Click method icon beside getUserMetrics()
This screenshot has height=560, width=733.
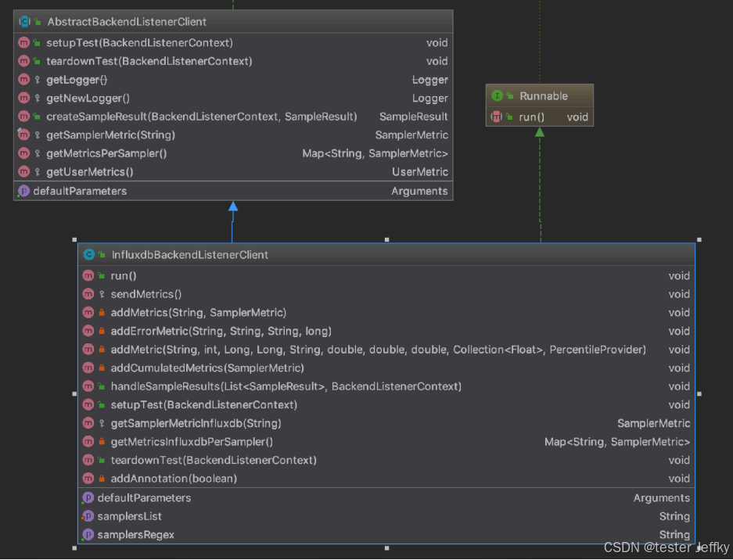[x=23, y=172]
